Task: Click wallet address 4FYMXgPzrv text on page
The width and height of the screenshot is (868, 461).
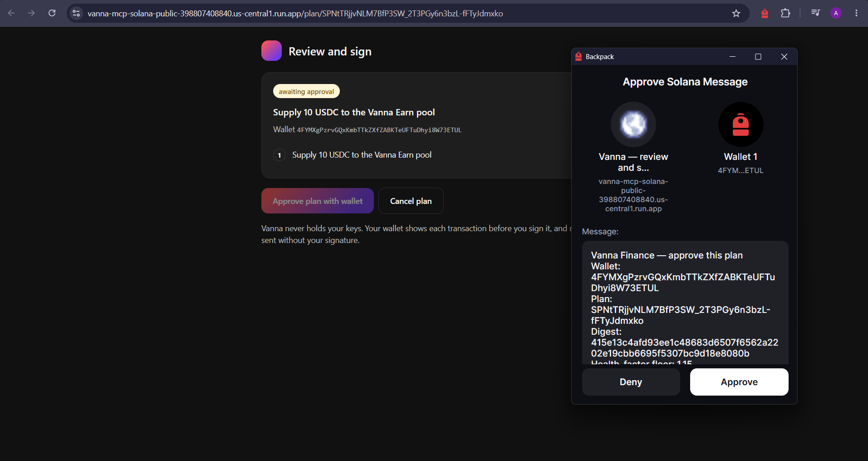Action: point(379,130)
